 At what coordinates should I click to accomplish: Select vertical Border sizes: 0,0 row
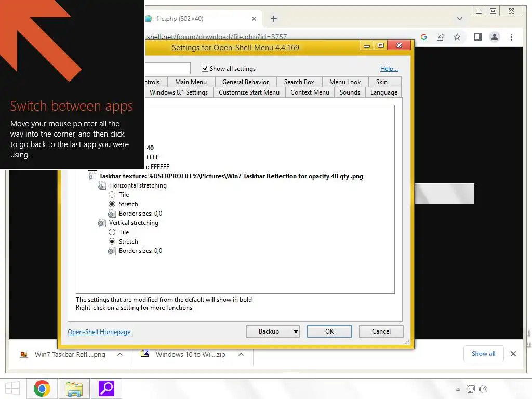(140, 251)
